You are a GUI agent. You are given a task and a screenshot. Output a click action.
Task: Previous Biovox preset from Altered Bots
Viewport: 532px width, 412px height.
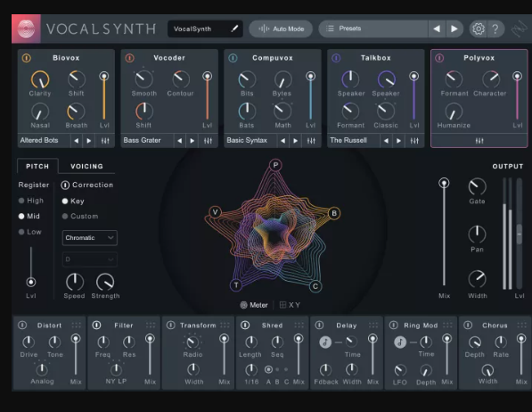tap(77, 141)
